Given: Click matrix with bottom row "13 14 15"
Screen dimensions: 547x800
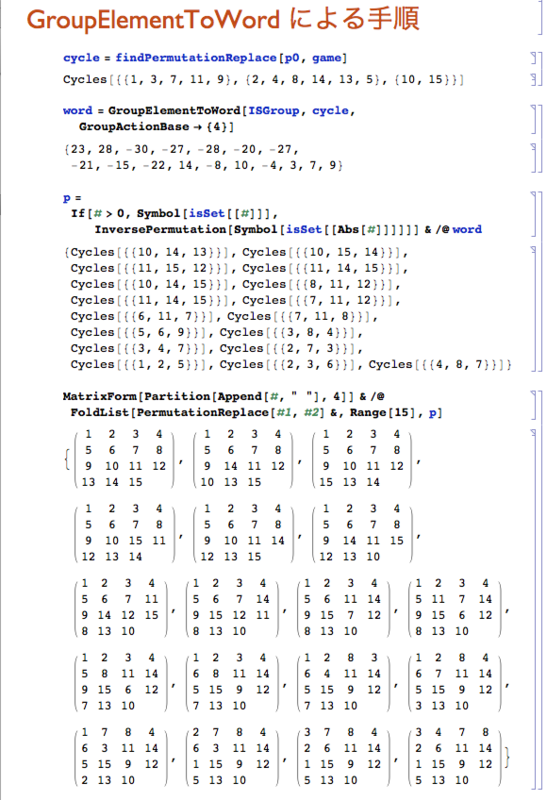Looking at the screenshot, I should pyautogui.click(x=124, y=458).
